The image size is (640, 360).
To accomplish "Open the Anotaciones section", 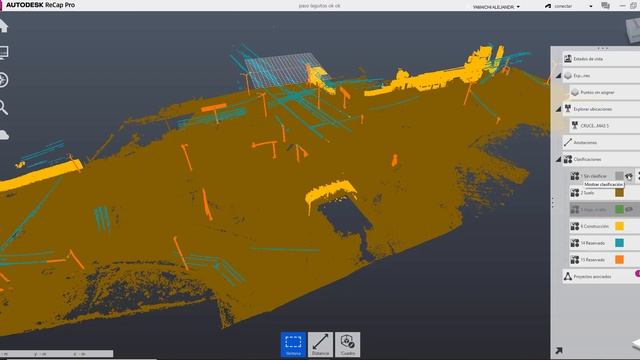I will 601,142.
